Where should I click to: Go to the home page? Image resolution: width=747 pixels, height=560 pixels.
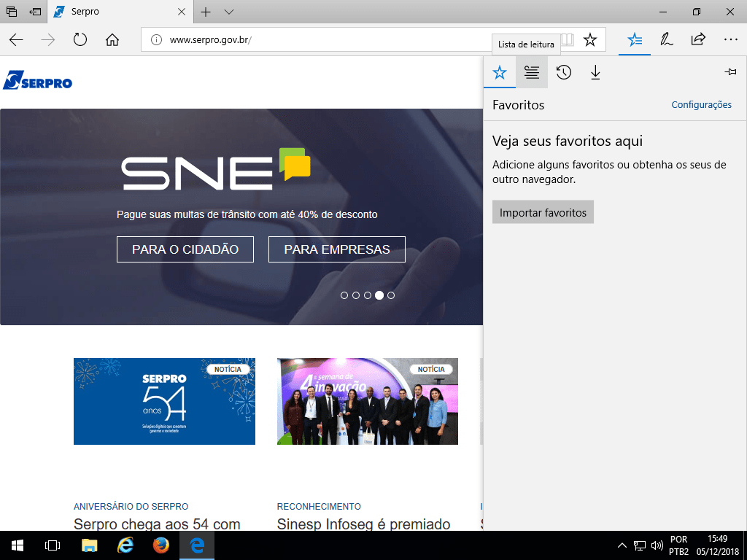112,40
